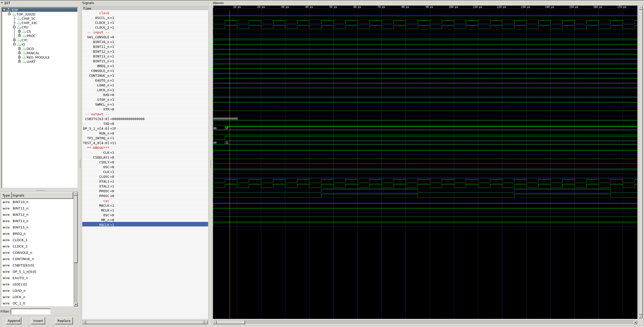Click the Replace button
Image resolution: width=644 pixels, height=327 pixels.
[x=64, y=321]
